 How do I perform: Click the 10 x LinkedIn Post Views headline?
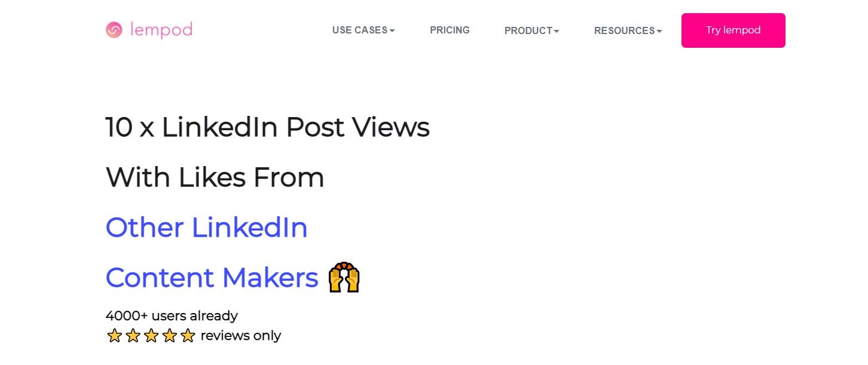[267, 127]
